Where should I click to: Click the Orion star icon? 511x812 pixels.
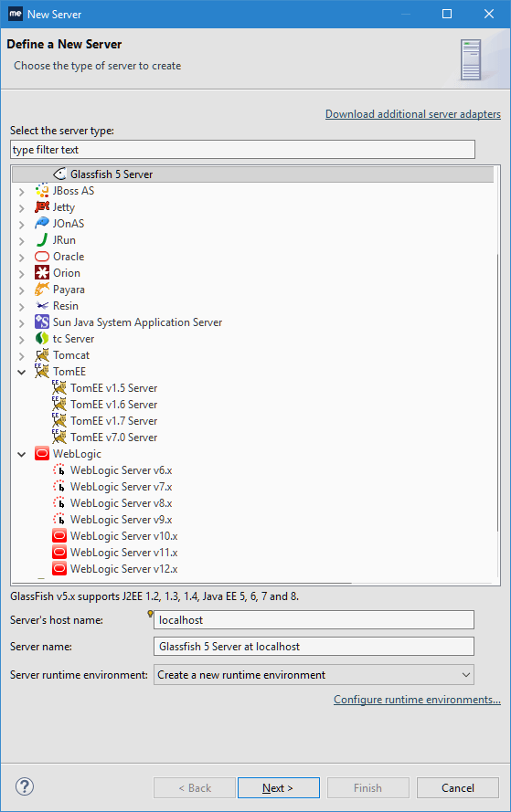(x=42, y=273)
